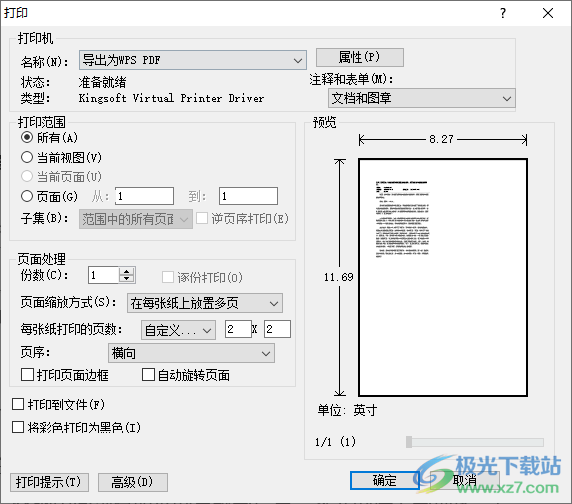Expand the 页序 dropdown showing 横向
This screenshot has height=504, width=572.
click(x=191, y=353)
